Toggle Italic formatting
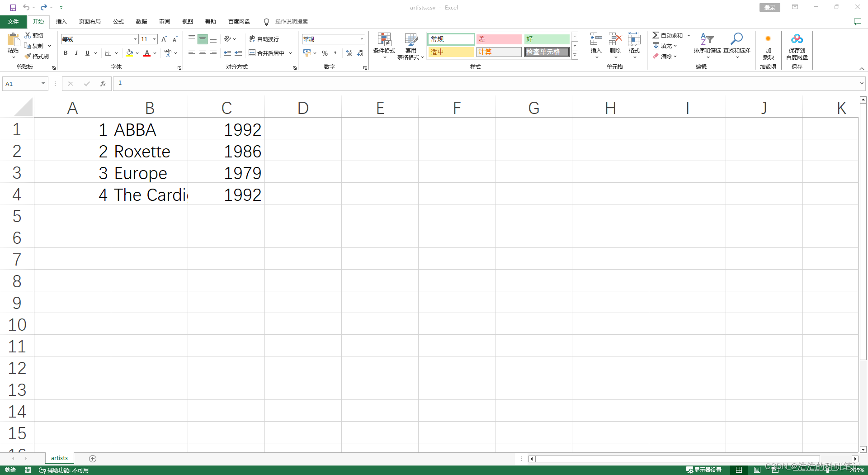868x475 pixels. 76,53
